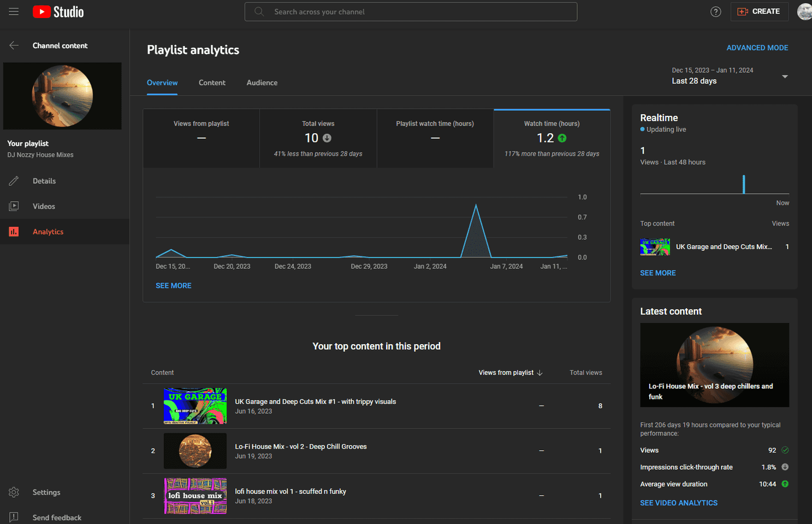Viewport: 812px width, 524px height.
Task: Click the realtime views bar on the chart
Action: pyautogui.click(x=744, y=184)
